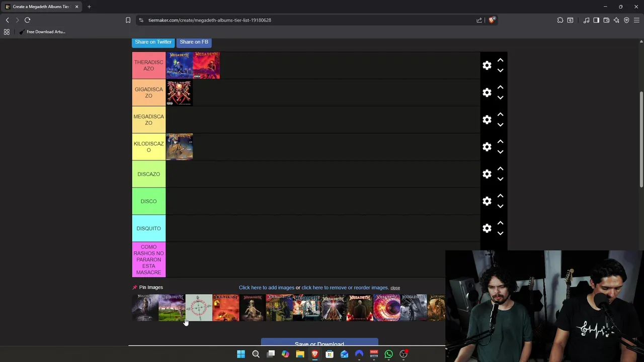Pick Countdown to Extinction cover in image pool
The image size is (644, 362).
point(145,308)
